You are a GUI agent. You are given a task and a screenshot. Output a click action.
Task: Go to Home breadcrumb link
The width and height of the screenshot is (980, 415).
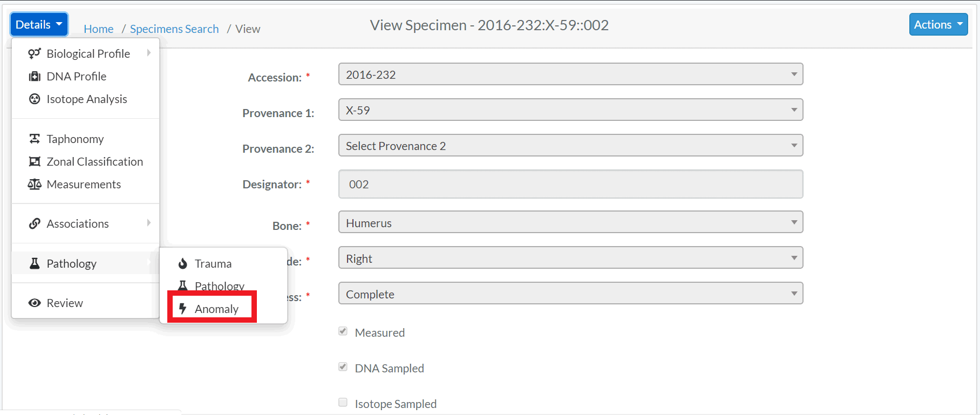click(x=98, y=29)
